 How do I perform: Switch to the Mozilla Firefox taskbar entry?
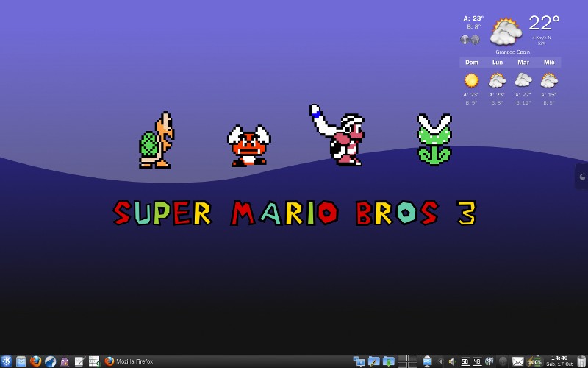point(129,361)
